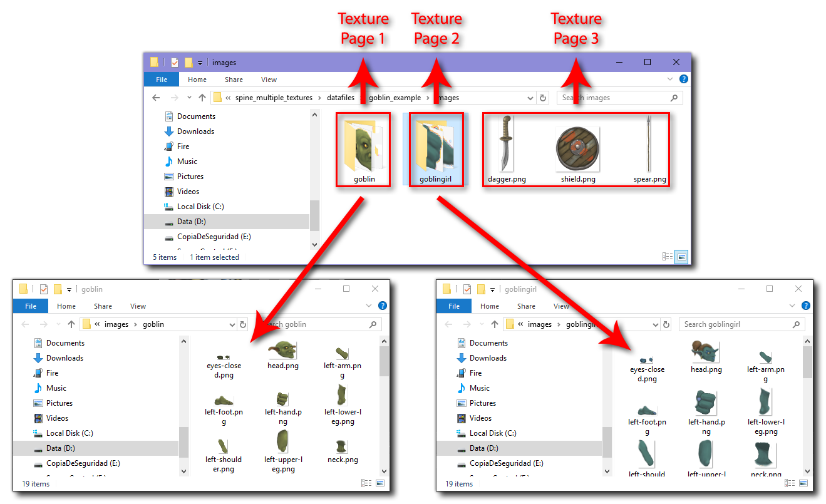Refresh the goblin window address bar
Image resolution: width=826 pixels, height=504 pixels.
(x=243, y=324)
